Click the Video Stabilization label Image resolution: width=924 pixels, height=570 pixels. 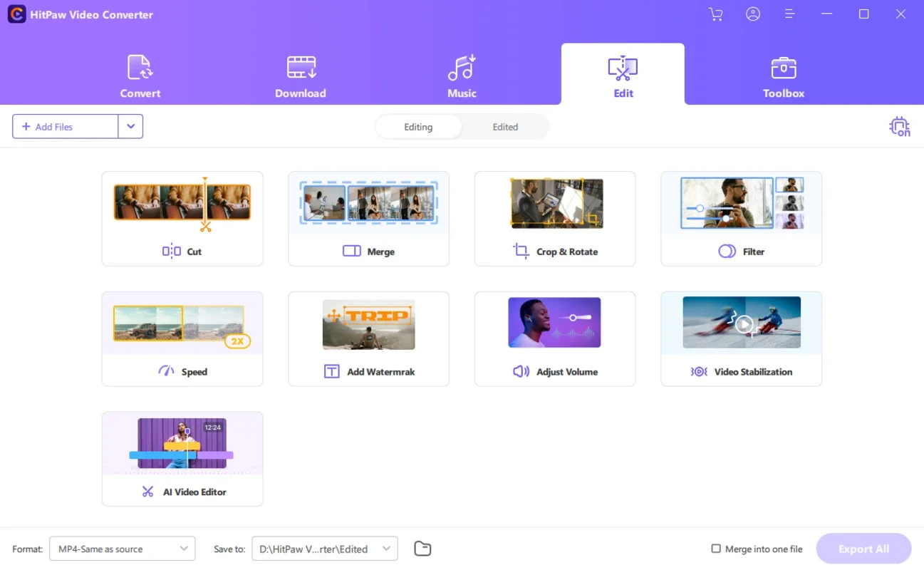tap(753, 372)
